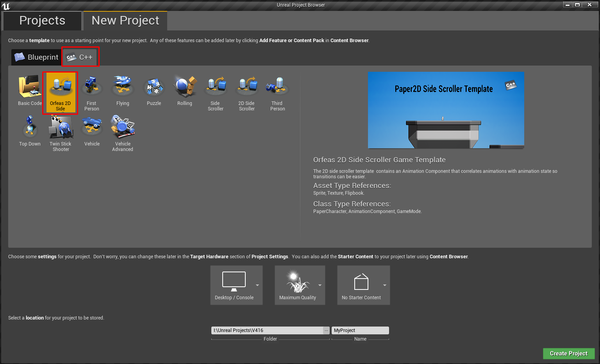Screen dimensions: 600x364
Task: Select the Side Scroller template
Action: click(216, 92)
